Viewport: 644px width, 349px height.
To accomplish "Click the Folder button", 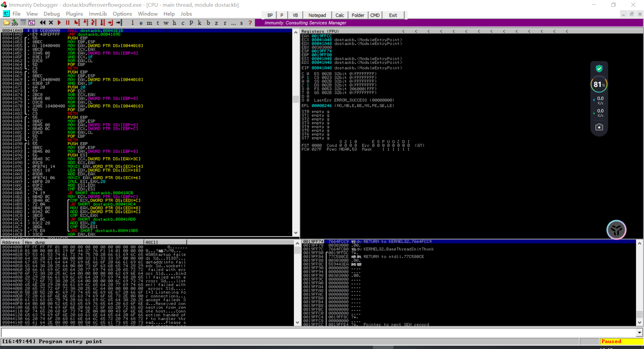I will (358, 15).
